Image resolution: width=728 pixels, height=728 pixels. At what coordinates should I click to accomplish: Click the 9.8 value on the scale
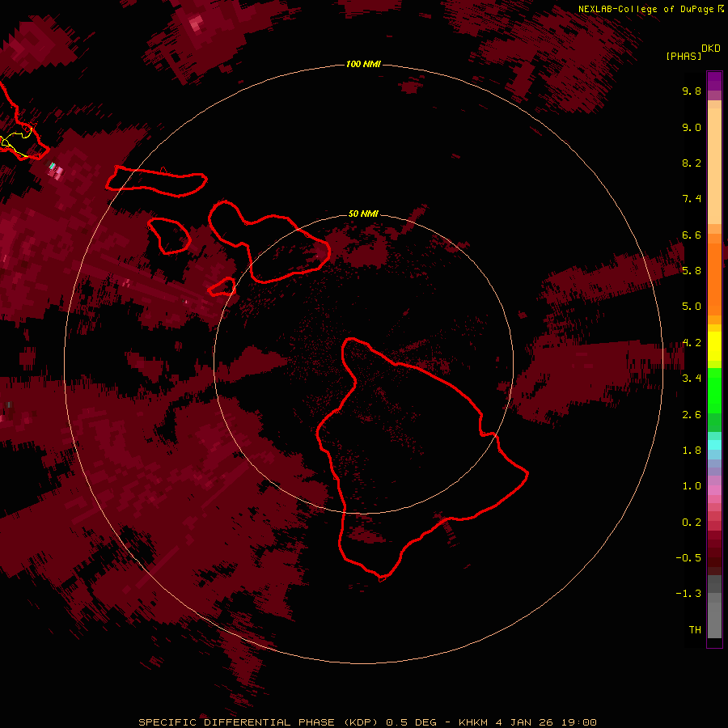[x=692, y=91]
